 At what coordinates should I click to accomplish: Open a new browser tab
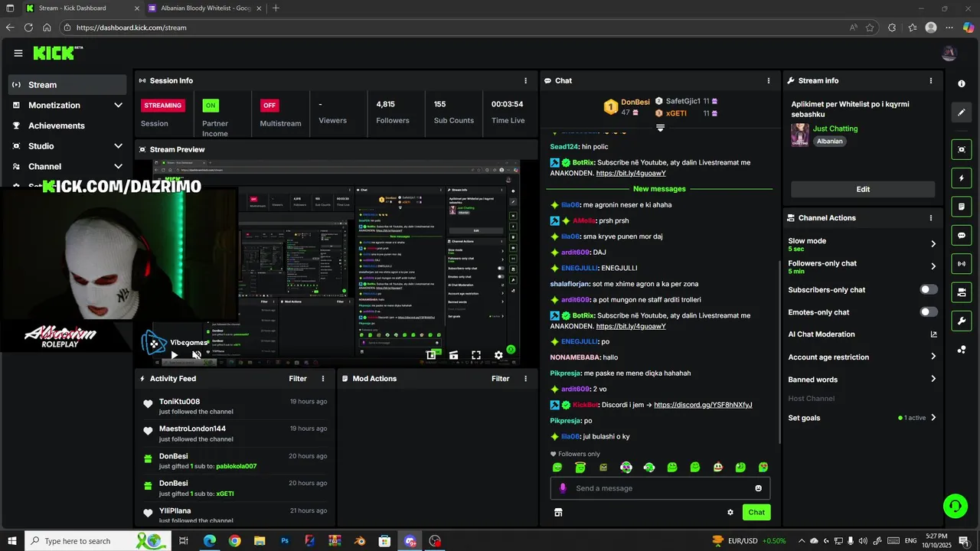click(x=276, y=8)
